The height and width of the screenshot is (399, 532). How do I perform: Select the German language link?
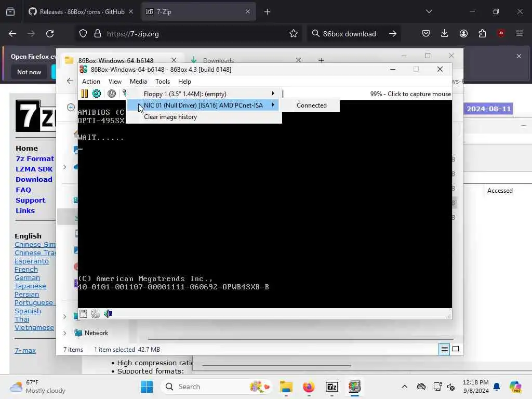pos(27,278)
